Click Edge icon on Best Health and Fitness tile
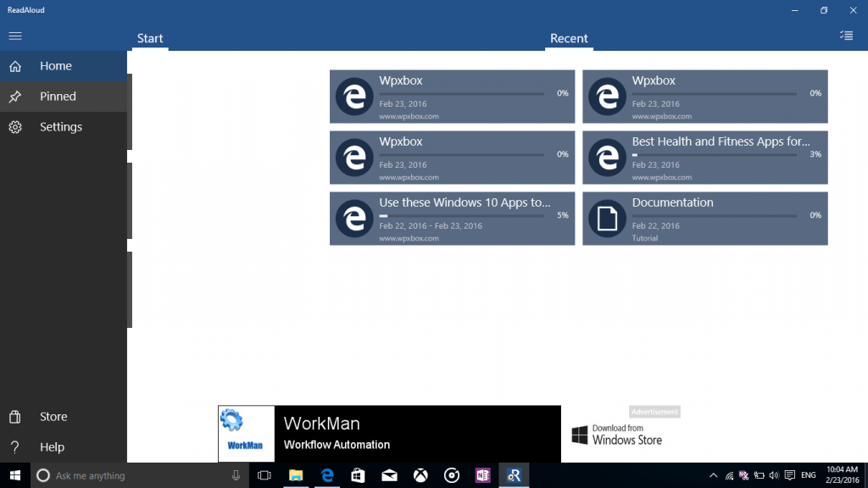 (x=607, y=158)
